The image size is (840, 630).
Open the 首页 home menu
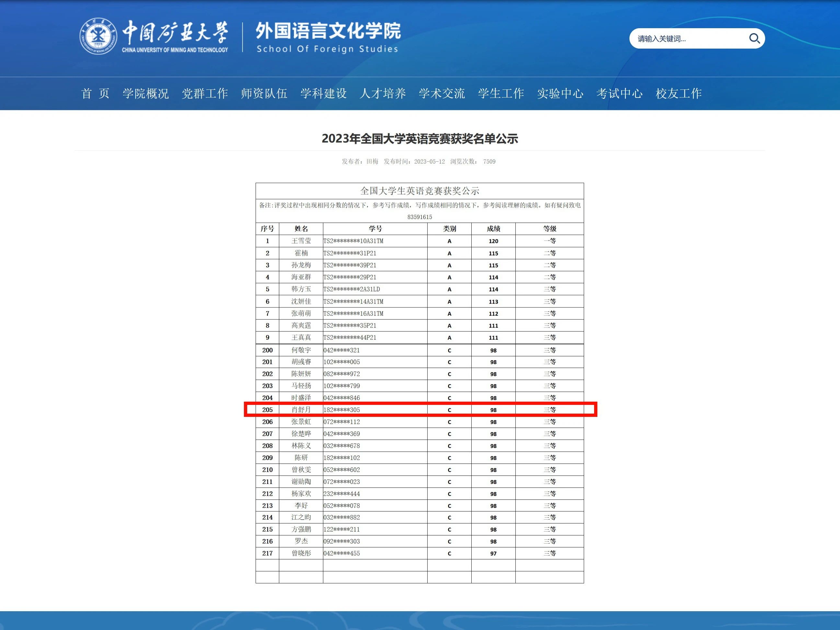(x=95, y=93)
